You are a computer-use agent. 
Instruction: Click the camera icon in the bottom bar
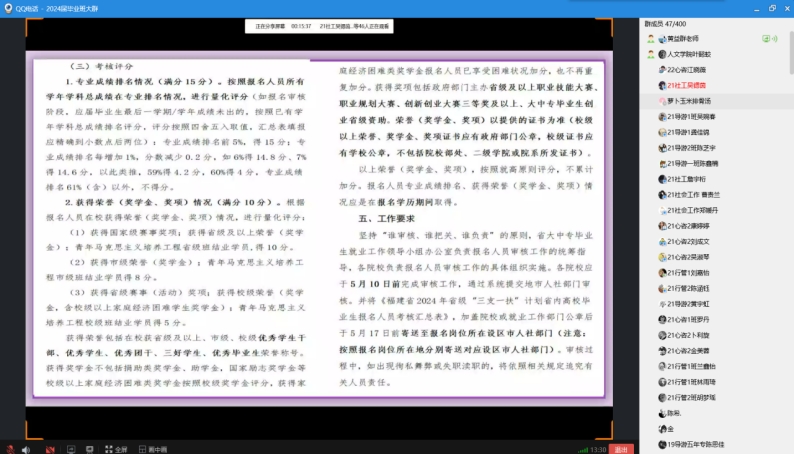click(53, 449)
